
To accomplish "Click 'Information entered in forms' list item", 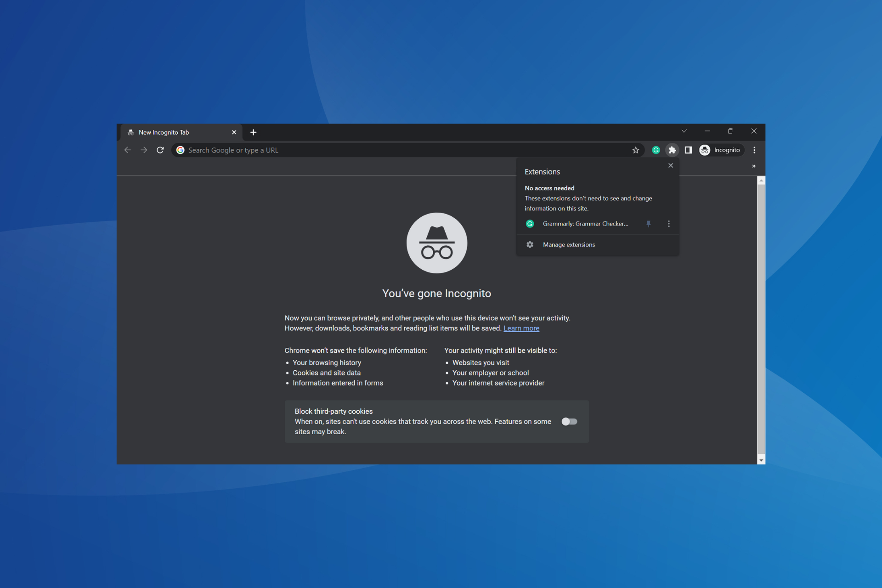I will coord(338,383).
